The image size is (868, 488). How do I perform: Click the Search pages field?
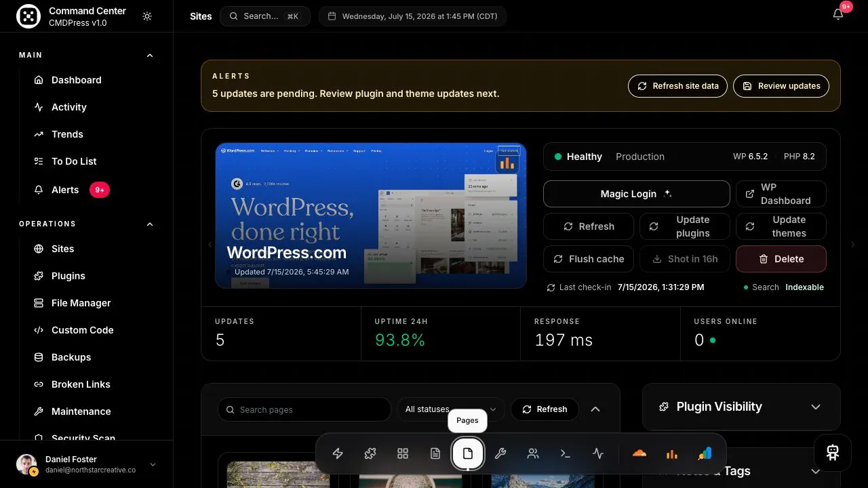[304, 410]
